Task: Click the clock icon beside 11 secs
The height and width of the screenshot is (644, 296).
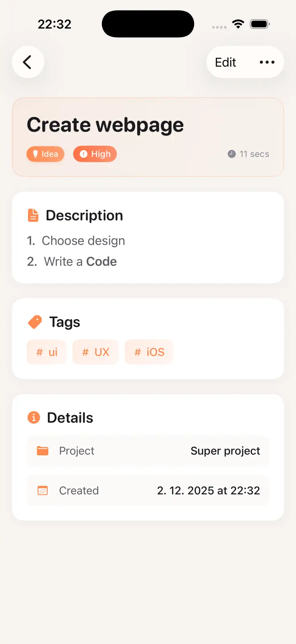Action: (231, 154)
